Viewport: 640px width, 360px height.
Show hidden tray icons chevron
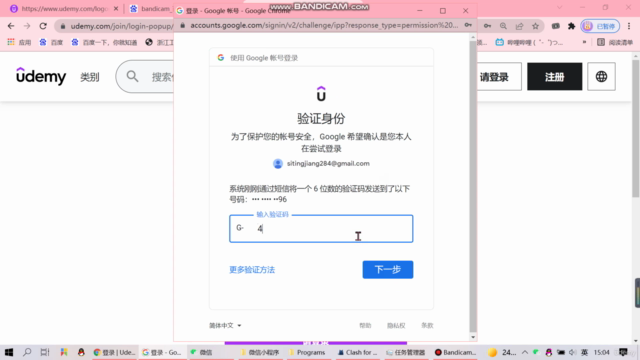click(525, 352)
